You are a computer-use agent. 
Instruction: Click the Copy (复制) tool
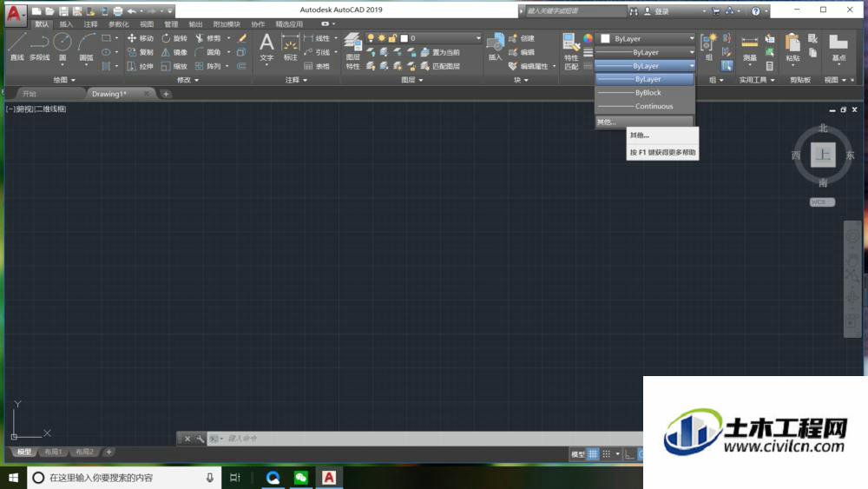pos(141,52)
